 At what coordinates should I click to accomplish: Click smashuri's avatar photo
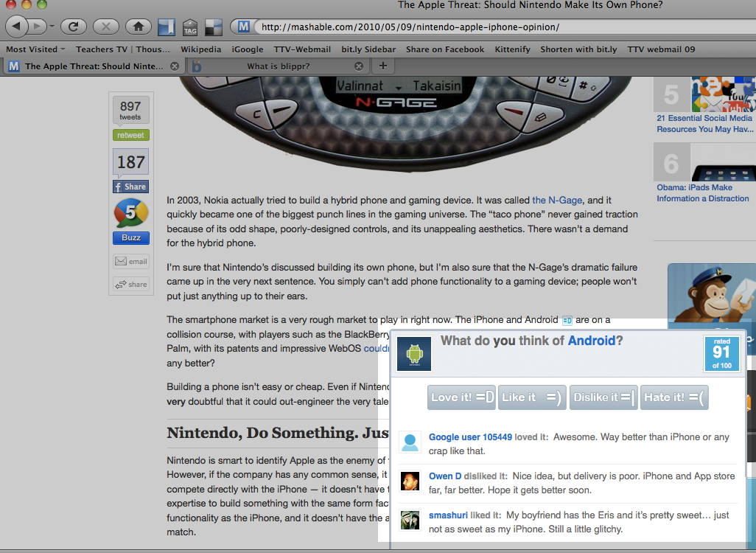click(410, 520)
